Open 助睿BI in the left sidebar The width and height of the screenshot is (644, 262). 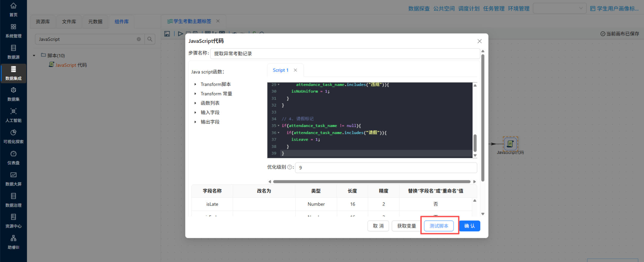tap(13, 242)
